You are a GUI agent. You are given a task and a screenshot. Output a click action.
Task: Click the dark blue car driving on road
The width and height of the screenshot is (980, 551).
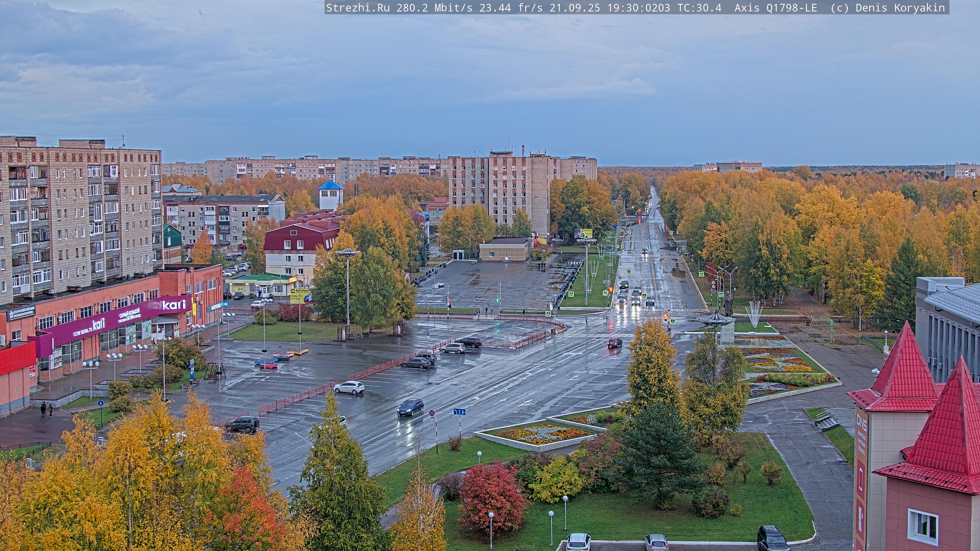click(410, 407)
